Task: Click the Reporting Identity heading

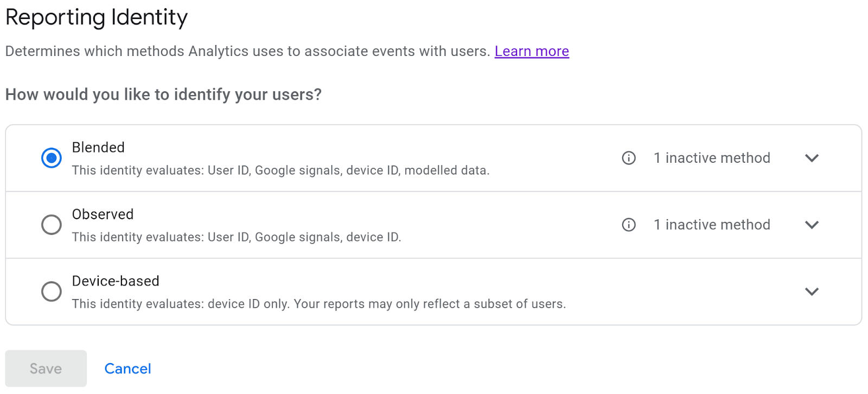Action: pos(97,17)
